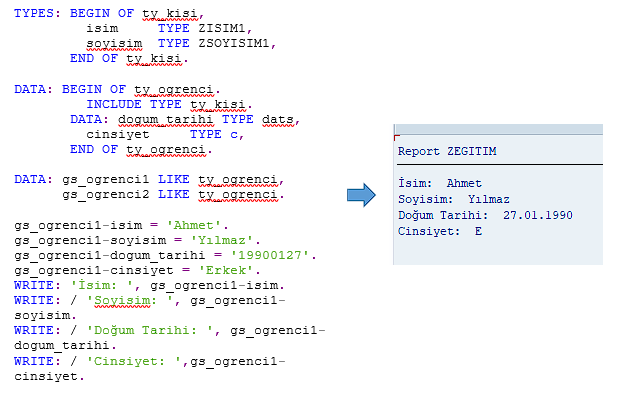The height and width of the screenshot is (402, 629).
Task: Select the Cinsiyet: E output line
Action: click(x=439, y=231)
